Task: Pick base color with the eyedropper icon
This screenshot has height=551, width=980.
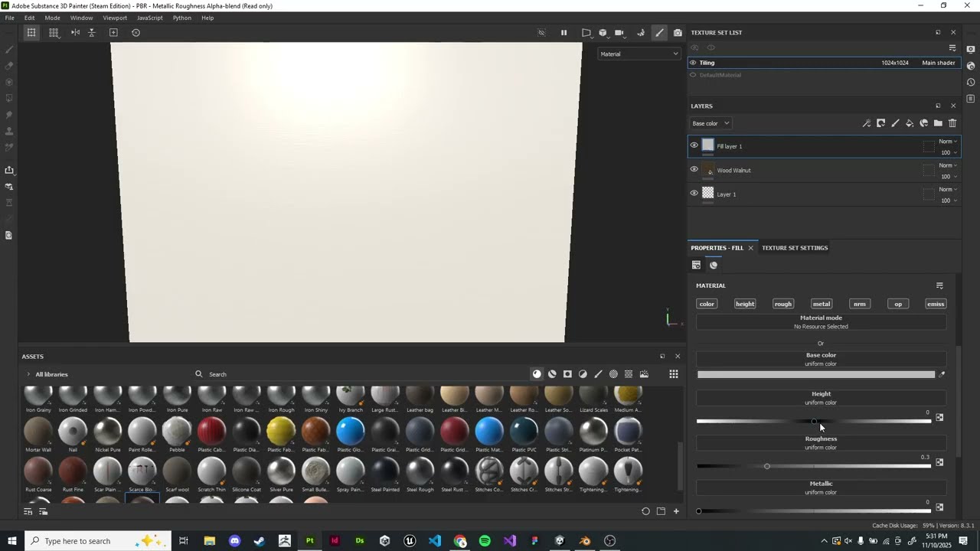Action: click(942, 374)
